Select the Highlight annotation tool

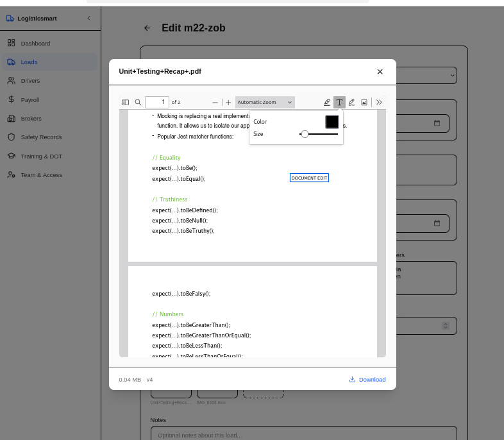click(327, 102)
